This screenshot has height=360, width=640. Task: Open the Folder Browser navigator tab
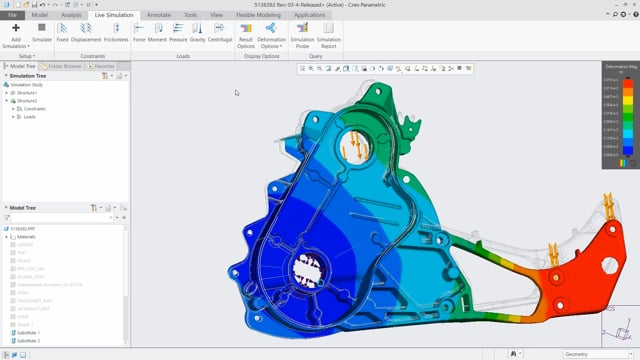pyautogui.click(x=61, y=66)
